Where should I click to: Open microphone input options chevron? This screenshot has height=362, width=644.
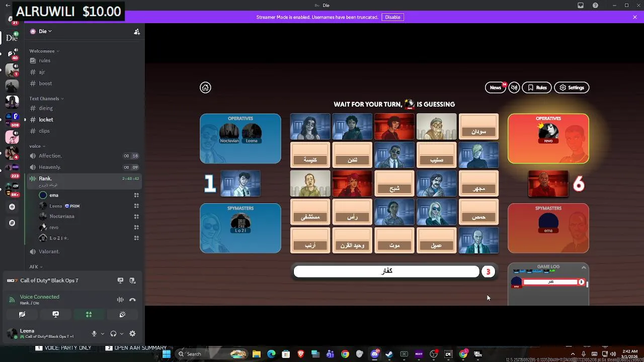coord(103,333)
